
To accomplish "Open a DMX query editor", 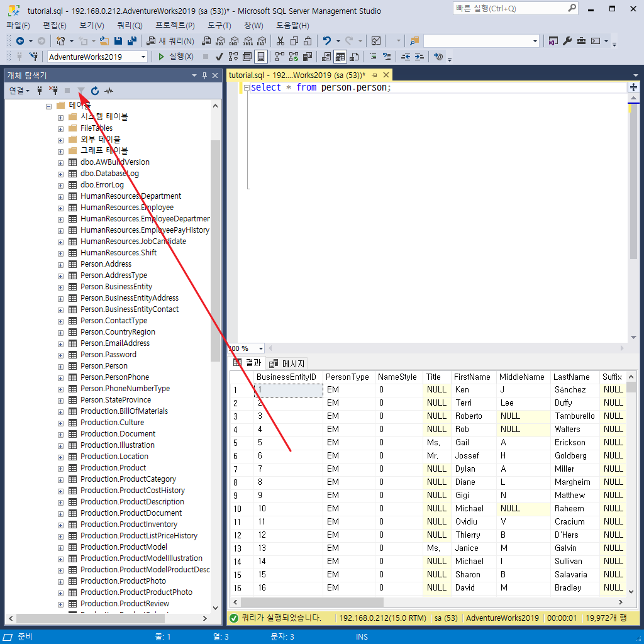I will coord(234,41).
